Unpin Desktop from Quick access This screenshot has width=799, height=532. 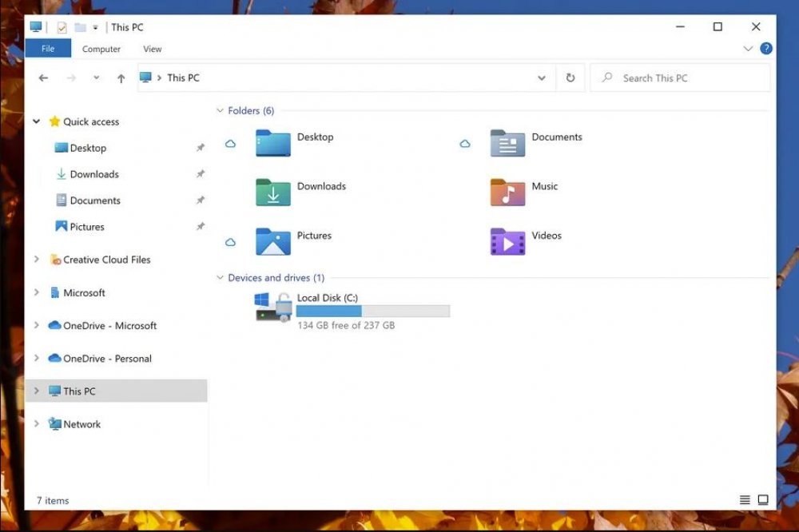pyautogui.click(x=201, y=148)
